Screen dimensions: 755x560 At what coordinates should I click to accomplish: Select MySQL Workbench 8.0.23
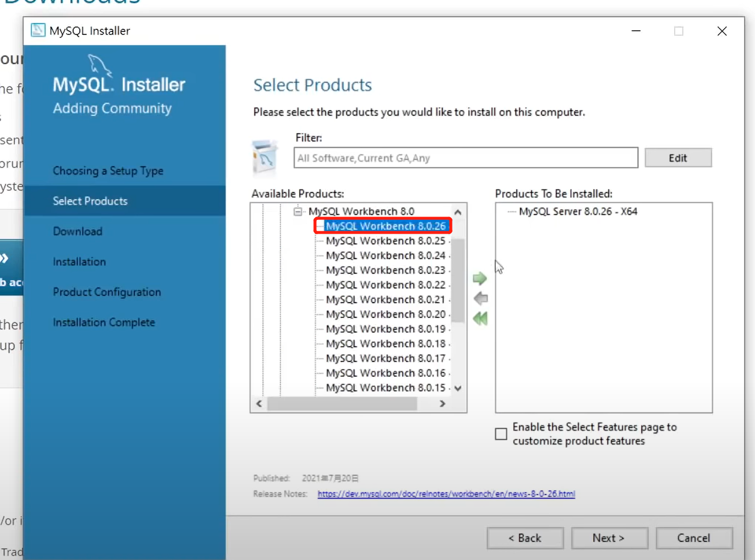click(386, 270)
